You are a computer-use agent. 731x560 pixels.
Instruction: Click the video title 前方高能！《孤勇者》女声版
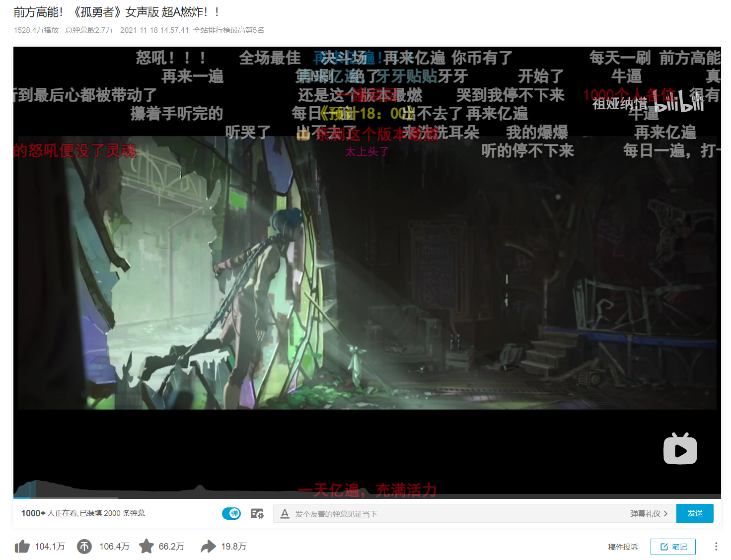(x=117, y=12)
